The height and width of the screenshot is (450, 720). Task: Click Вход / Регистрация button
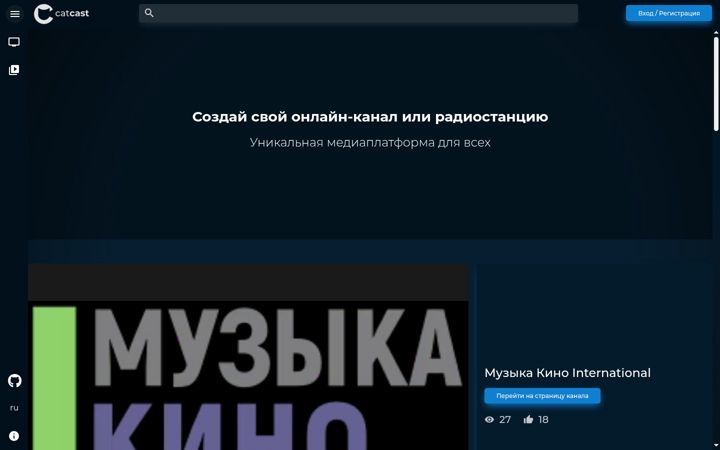coord(669,13)
